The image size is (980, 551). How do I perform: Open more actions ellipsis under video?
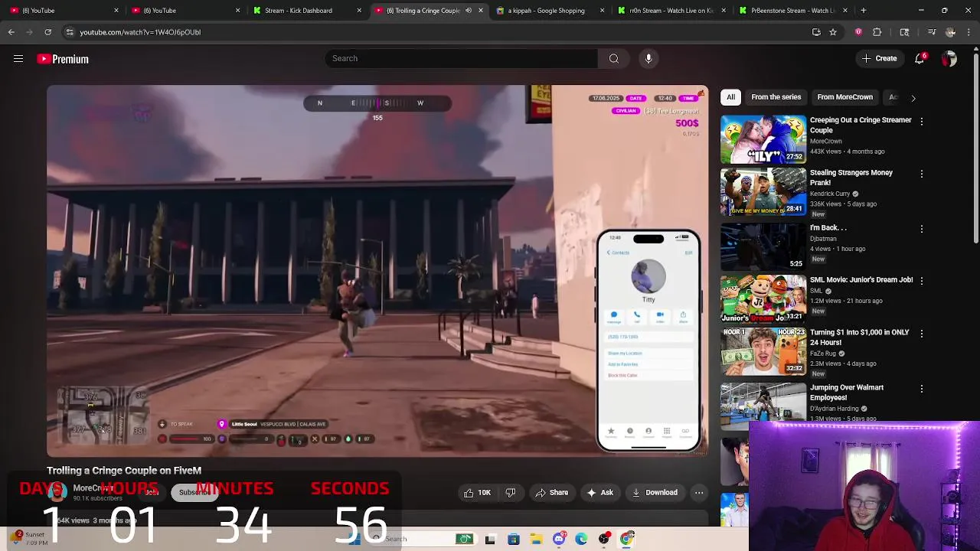click(699, 493)
